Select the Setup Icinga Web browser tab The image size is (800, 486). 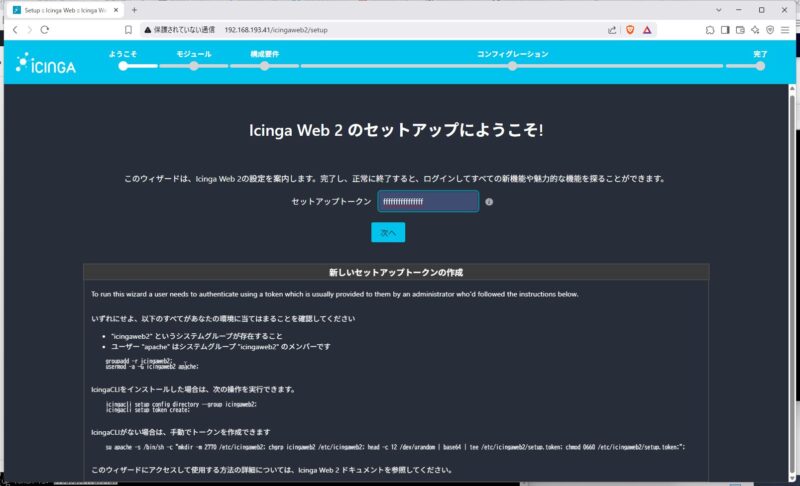64,10
